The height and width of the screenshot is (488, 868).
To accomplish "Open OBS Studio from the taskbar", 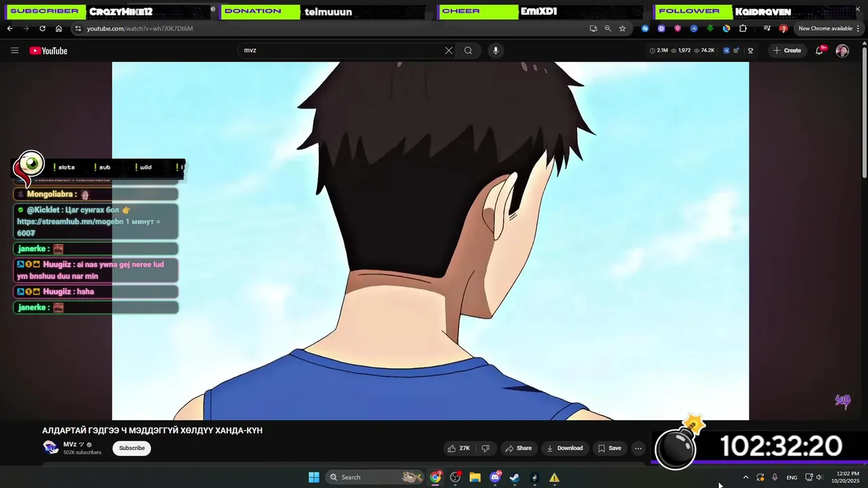I will coord(455,477).
